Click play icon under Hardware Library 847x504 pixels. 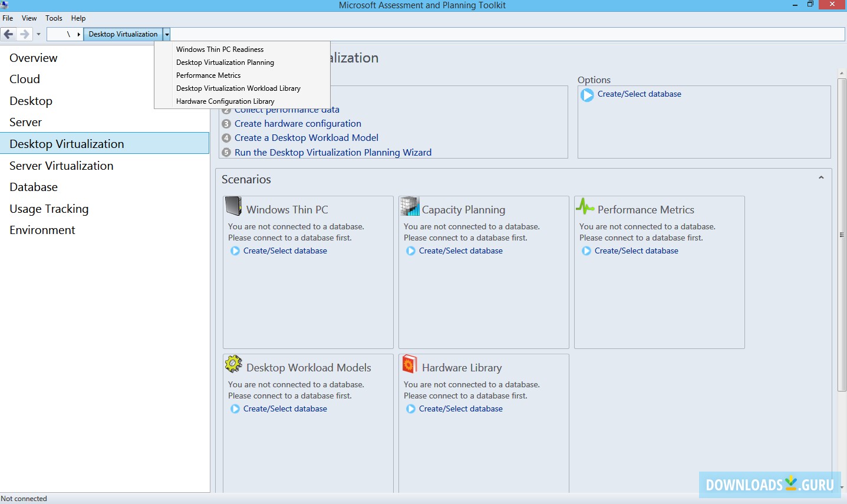click(x=411, y=409)
